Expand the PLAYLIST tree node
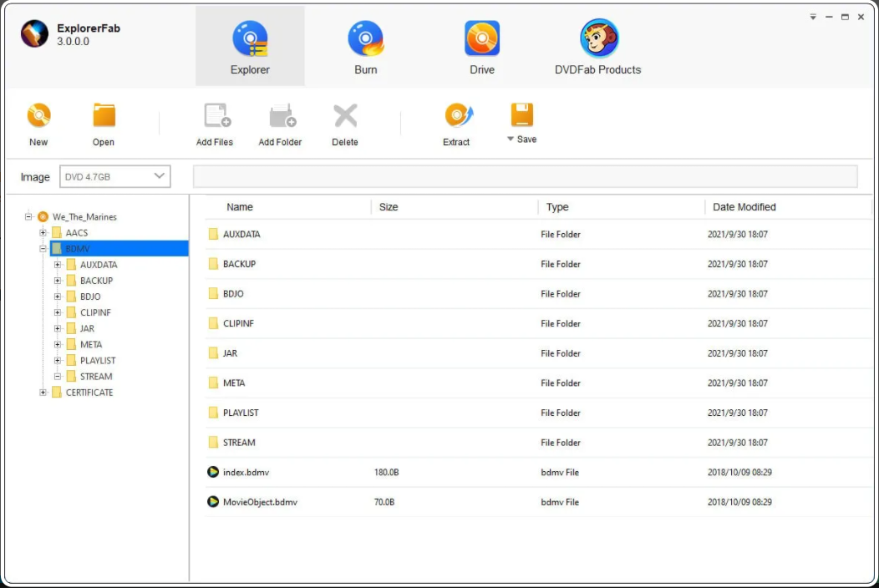Viewport: 879px width, 588px height. tap(57, 361)
